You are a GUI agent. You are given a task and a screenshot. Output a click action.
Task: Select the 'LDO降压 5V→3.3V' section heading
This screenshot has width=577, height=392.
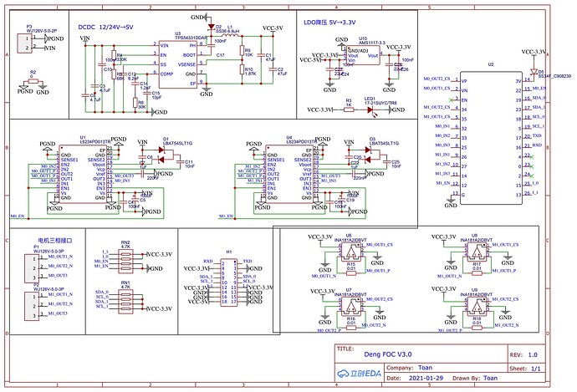(329, 23)
